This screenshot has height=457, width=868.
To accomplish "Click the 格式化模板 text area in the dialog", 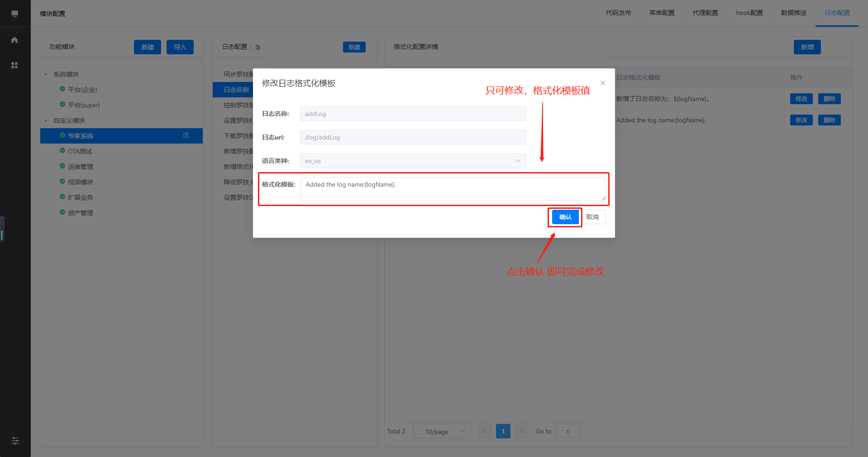I will point(453,189).
